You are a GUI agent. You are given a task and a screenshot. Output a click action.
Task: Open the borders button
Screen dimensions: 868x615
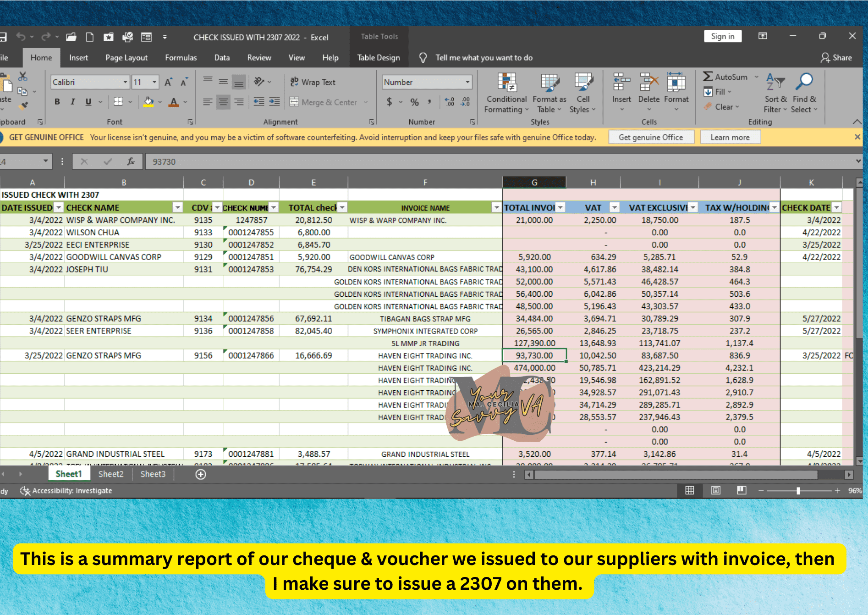point(118,102)
